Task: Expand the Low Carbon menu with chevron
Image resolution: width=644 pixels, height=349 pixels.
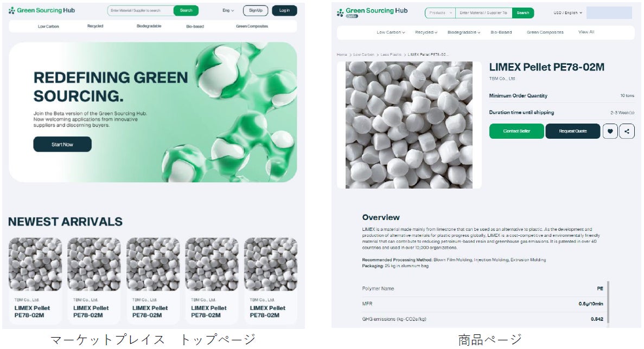Action: pos(391,32)
